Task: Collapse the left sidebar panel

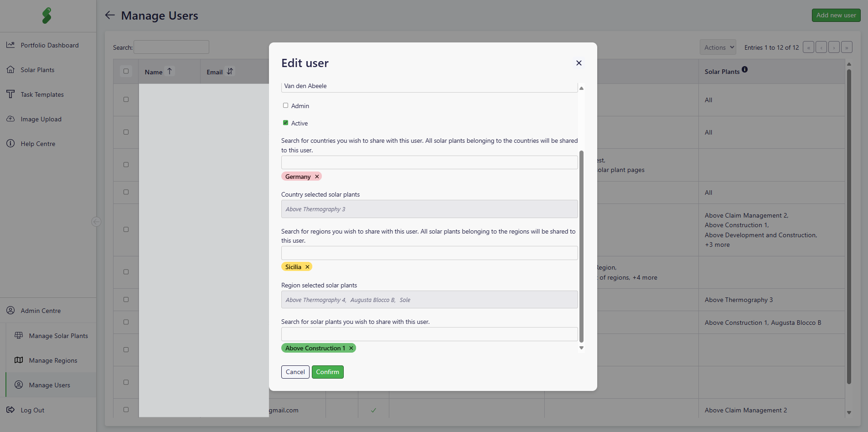Action: [x=96, y=222]
